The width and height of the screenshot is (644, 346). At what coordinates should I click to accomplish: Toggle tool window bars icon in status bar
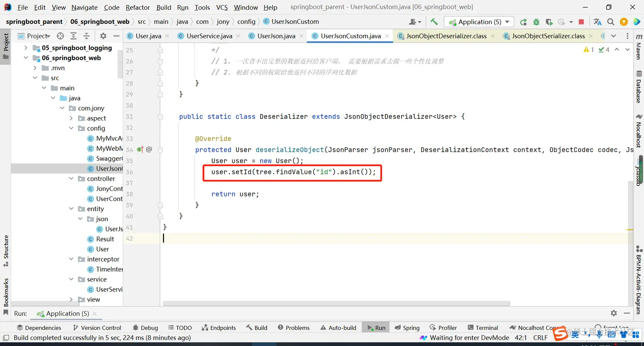6,338
